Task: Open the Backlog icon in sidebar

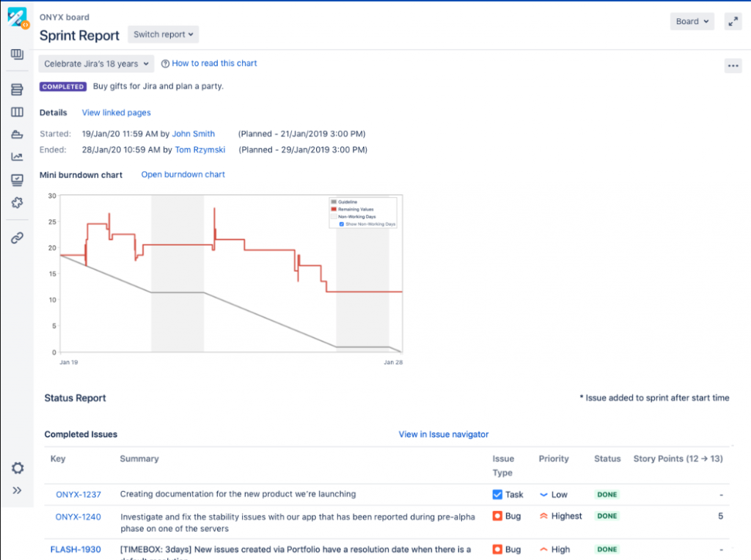Action: pos(17,90)
